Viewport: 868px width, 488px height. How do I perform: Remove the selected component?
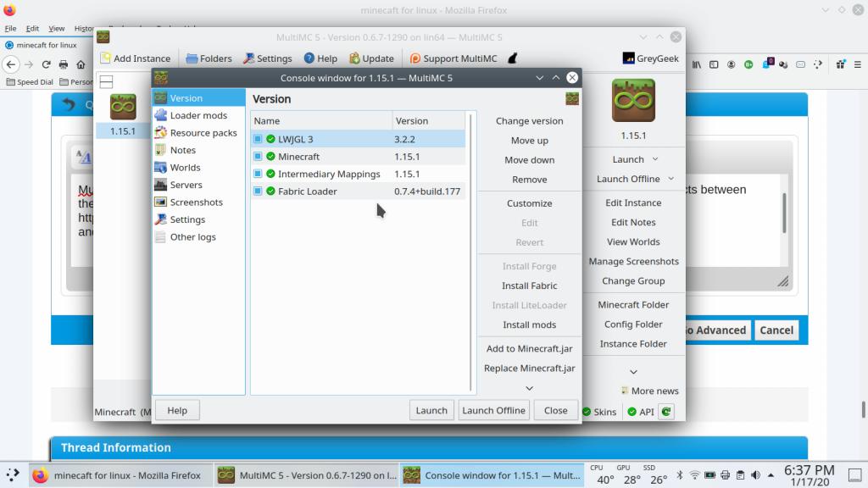click(529, 180)
